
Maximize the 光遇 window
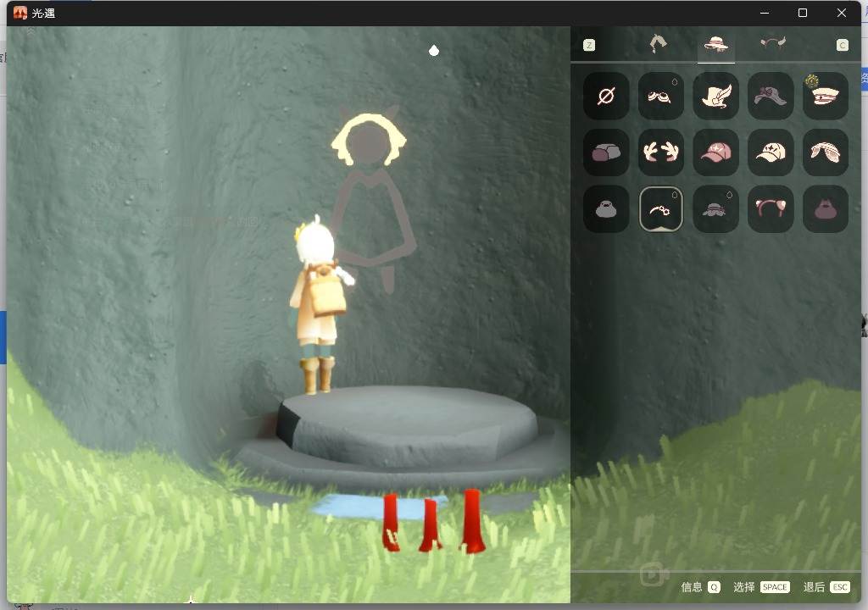coord(802,12)
